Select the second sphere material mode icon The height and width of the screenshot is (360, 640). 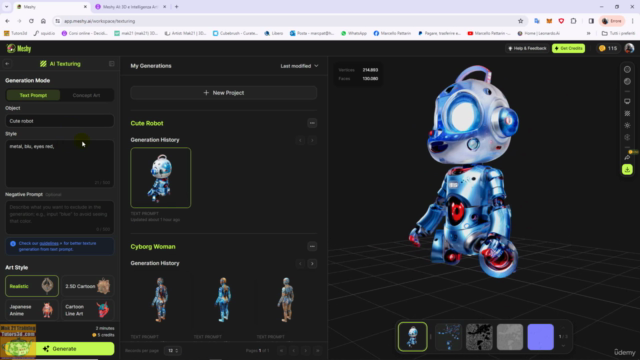(x=627, y=82)
